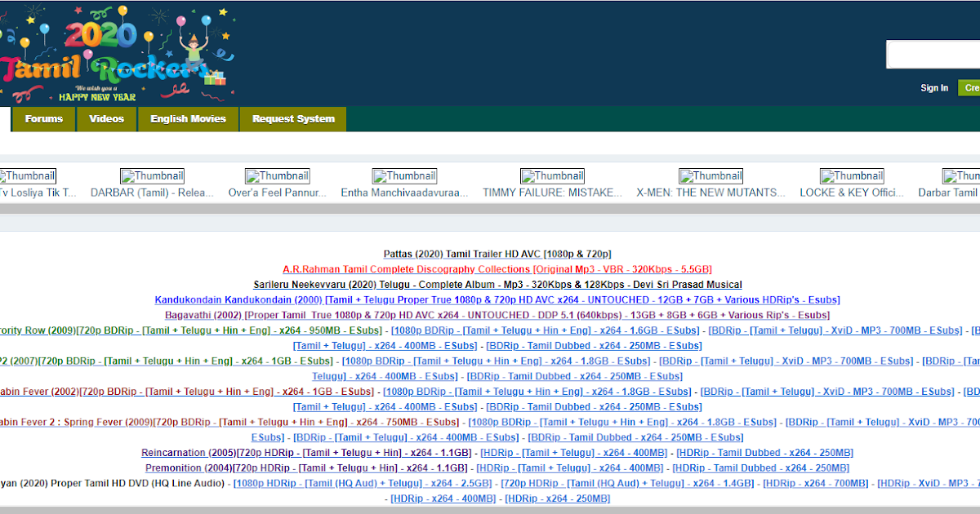This screenshot has width=980, height=514.
Task: Open 2020 Tamil HD DVD 720p 1.4GB link
Action: [x=627, y=483]
